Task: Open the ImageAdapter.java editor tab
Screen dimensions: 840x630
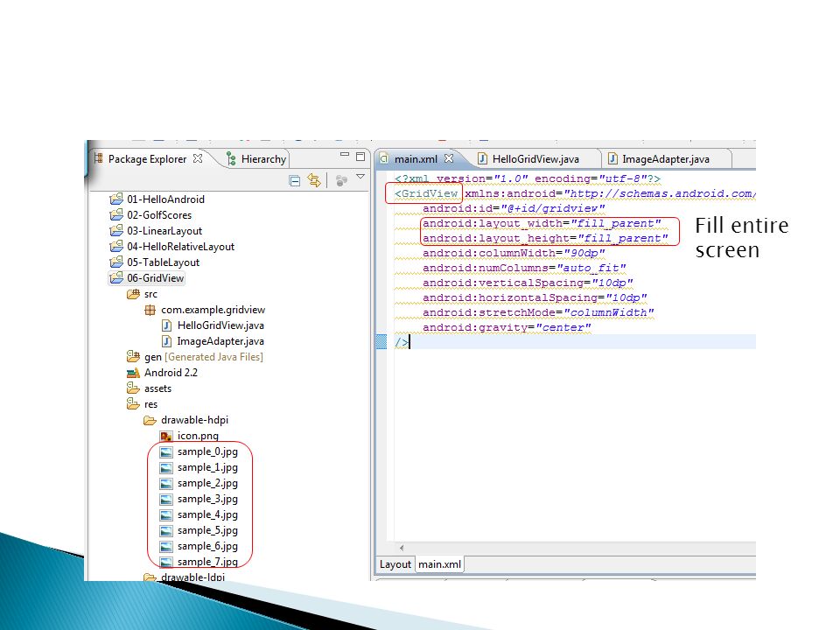Action: click(658, 159)
